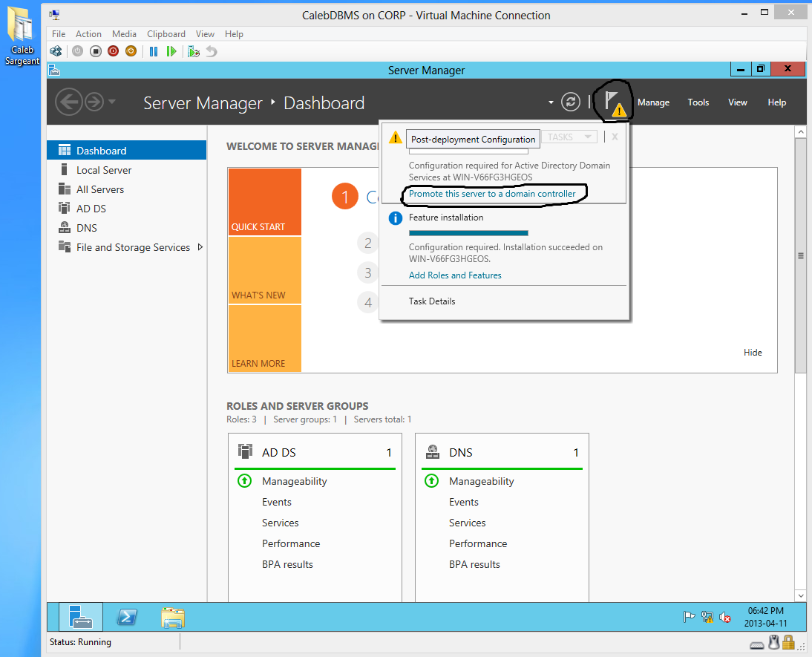Click Server Manager icon in guest taskbar
The width and height of the screenshot is (812, 657).
pos(80,617)
